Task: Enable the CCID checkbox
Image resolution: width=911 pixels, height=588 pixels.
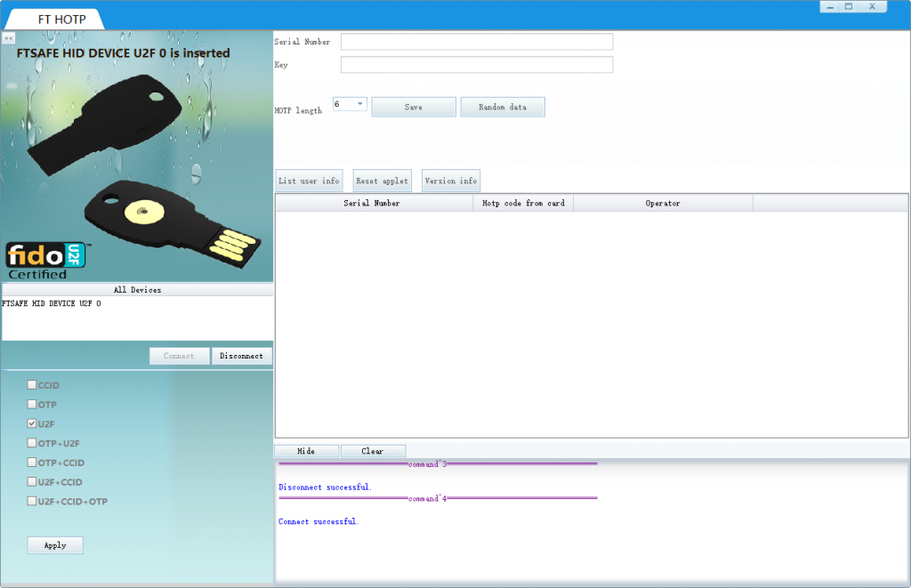Action: tap(31, 384)
